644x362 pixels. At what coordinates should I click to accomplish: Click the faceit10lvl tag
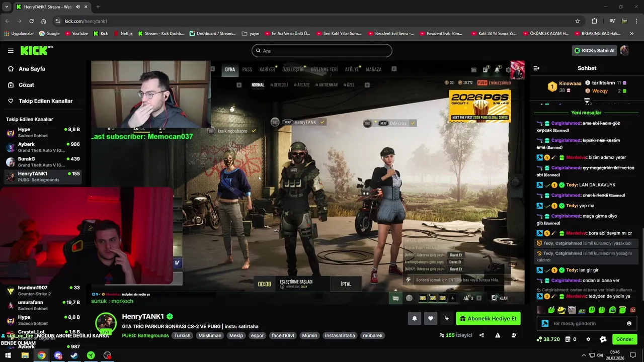pos(283,335)
